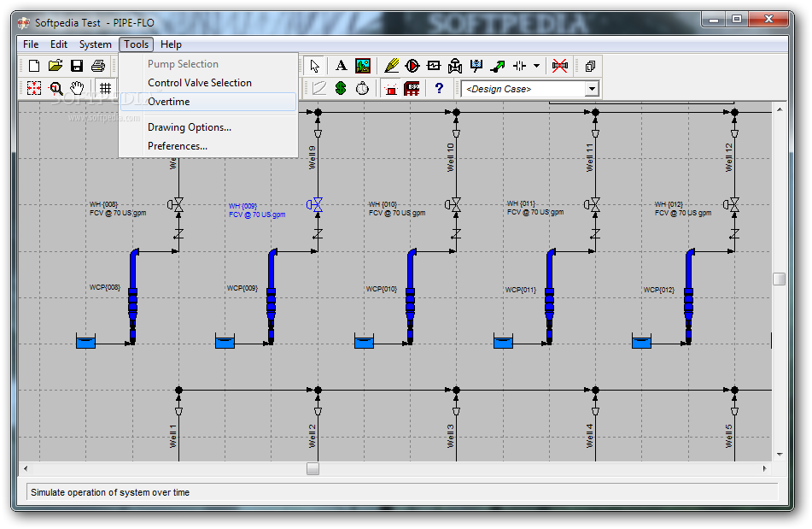Click the tank feeding pump WCP{011}
The height and width of the screenshot is (529, 812).
[503, 342]
